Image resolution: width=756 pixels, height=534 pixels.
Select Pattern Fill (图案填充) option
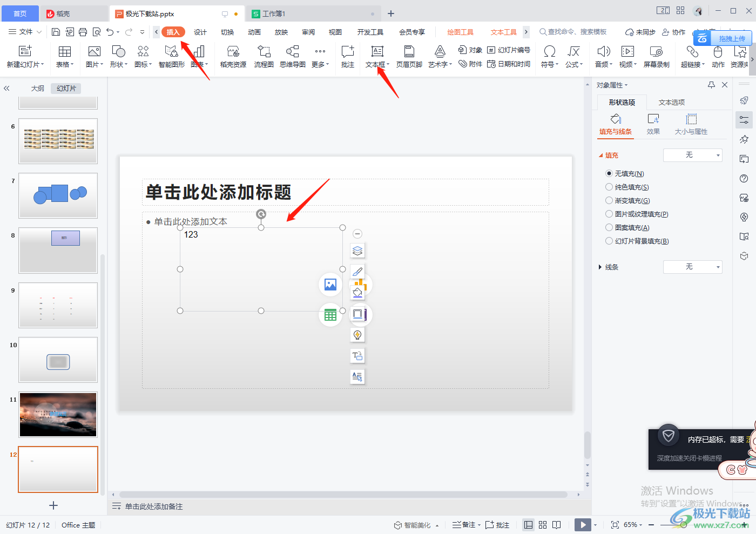(609, 227)
